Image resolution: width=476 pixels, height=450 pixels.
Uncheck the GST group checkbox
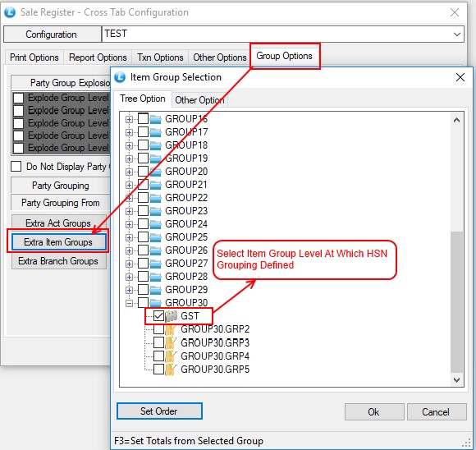point(158,316)
